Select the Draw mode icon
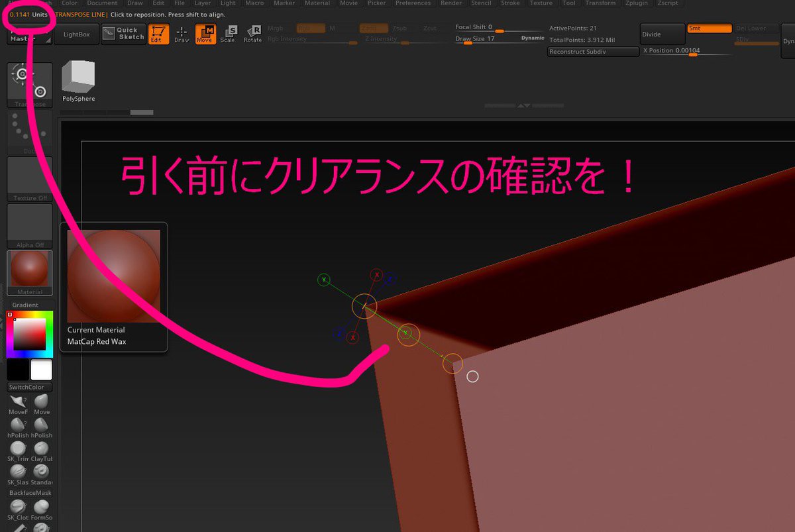This screenshot has width=795, height=532. [x=182, y=34]
